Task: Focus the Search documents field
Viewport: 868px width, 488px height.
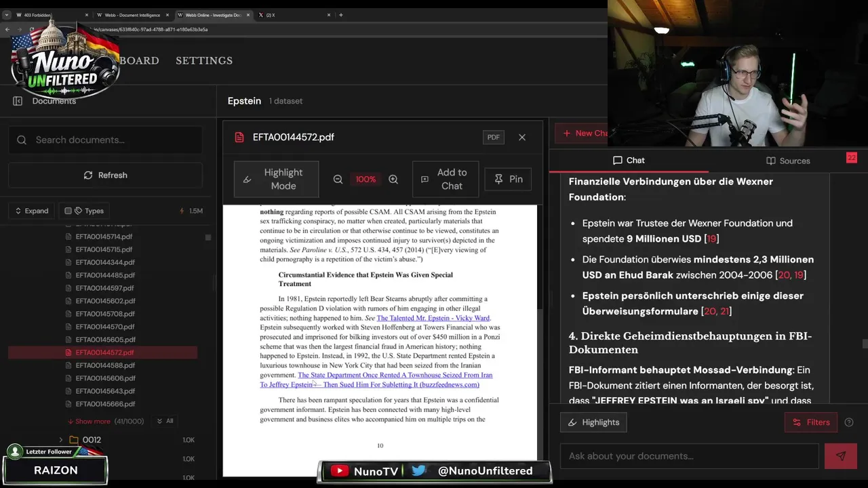Action: click(105, 140)
